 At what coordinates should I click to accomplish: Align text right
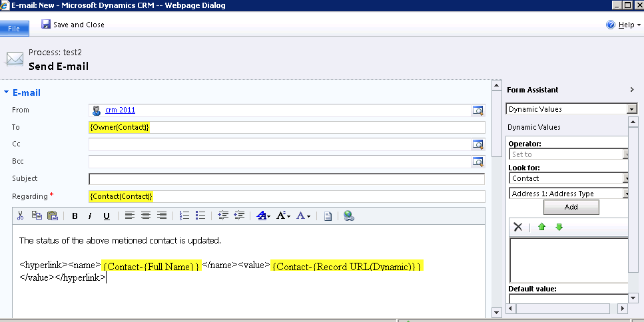(162, 216)
